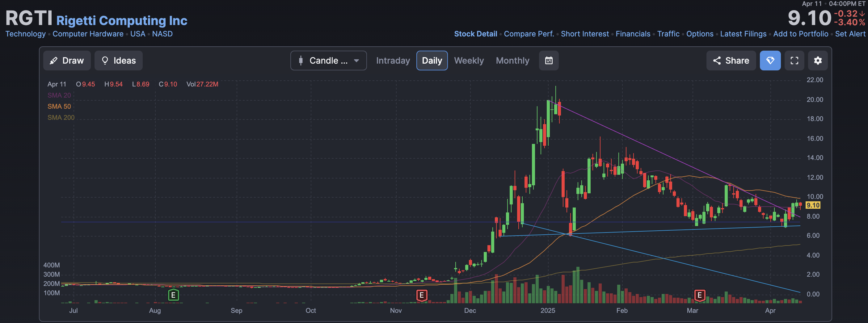868x323 pixels.
Task: Toggle the SMA 200 indicator label
Action: click(x=61, y=118)
